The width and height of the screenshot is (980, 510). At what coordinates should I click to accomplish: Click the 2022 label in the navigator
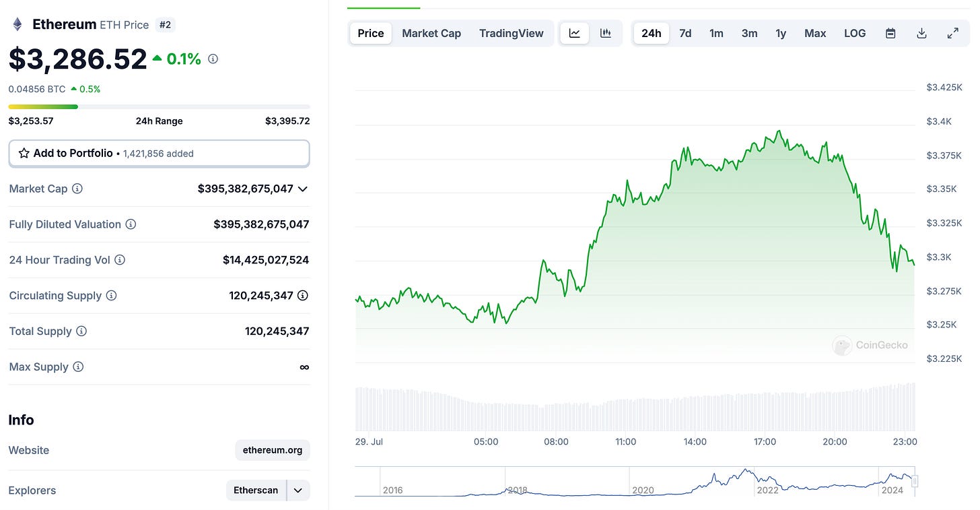[768, 490]
